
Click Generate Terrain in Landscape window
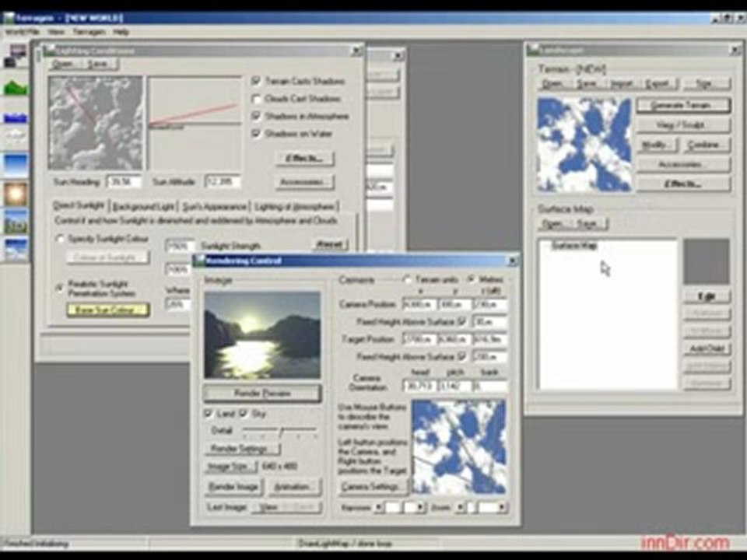682,105
